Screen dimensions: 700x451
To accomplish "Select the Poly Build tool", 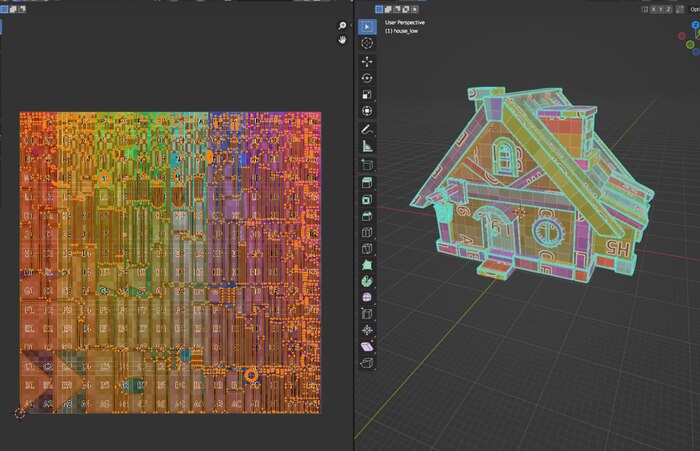I will click(x=367, y=265).
